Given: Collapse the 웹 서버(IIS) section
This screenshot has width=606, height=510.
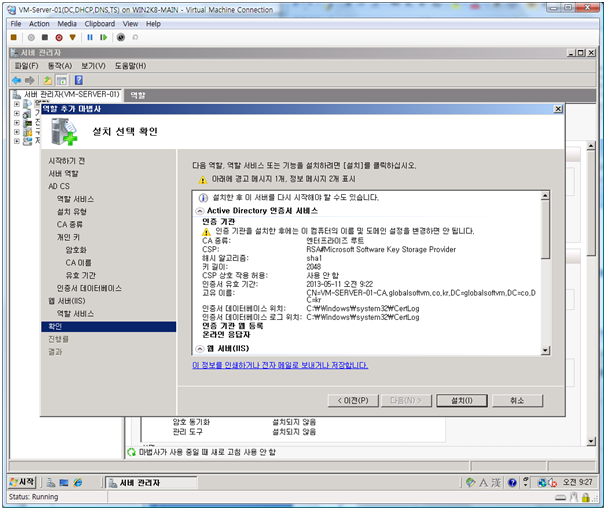Looking at the screenshot, I should [200, 349].
